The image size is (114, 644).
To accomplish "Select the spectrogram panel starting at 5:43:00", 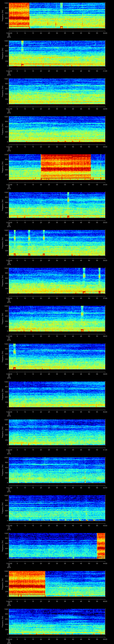I will pyautogui.click(x=57, y=546).
